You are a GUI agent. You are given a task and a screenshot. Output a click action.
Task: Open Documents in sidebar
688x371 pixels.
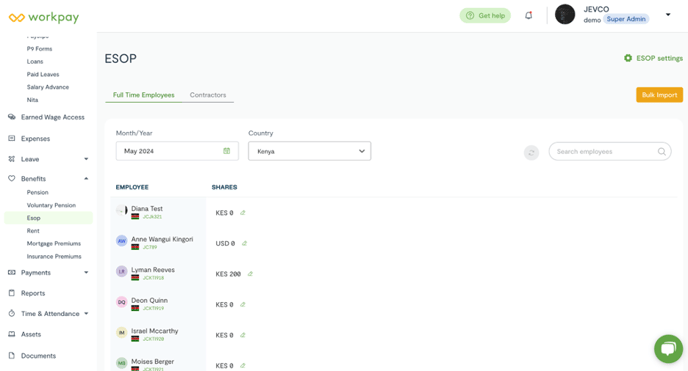click(39, 356)
